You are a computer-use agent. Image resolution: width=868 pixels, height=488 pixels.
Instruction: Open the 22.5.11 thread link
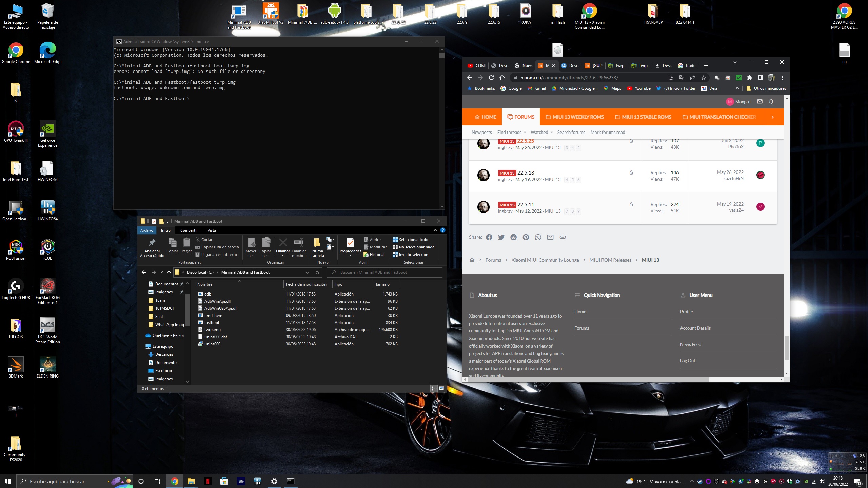pos(526,205)
